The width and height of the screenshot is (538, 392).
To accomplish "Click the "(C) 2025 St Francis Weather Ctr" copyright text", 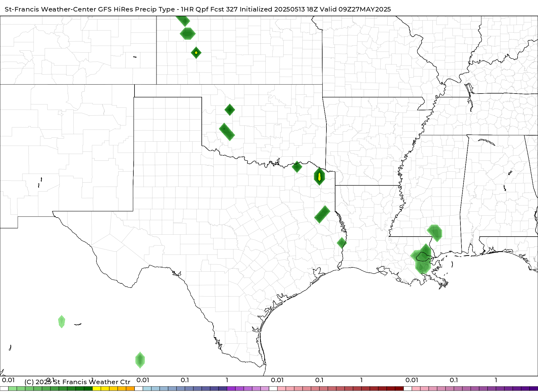I will click(x=77, y=382).
